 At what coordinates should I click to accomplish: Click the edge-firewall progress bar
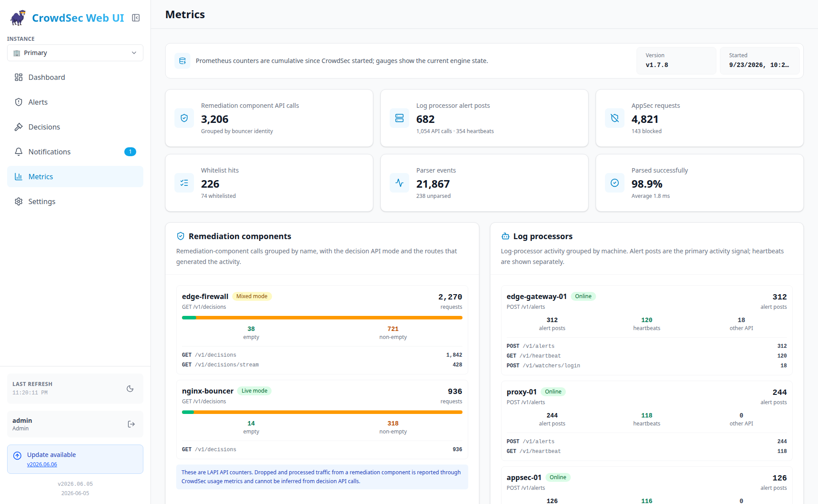(322, 318)
